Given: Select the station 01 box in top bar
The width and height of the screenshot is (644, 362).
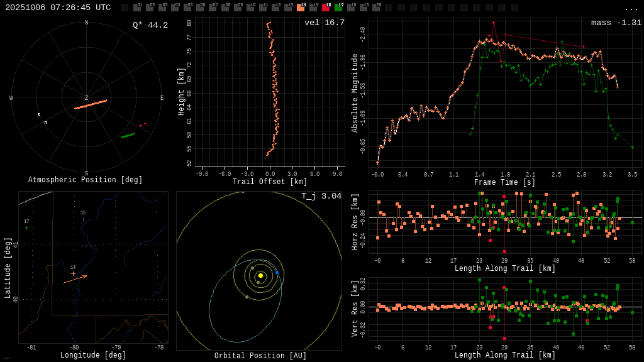Looking at the screenshot, I should (137, 8).
